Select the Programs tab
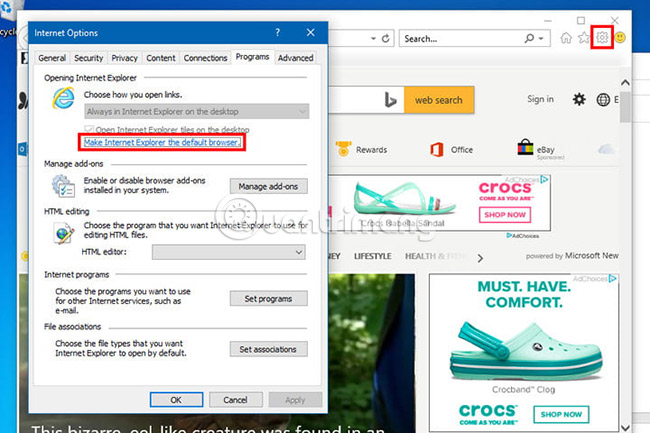 click(252, 57)
